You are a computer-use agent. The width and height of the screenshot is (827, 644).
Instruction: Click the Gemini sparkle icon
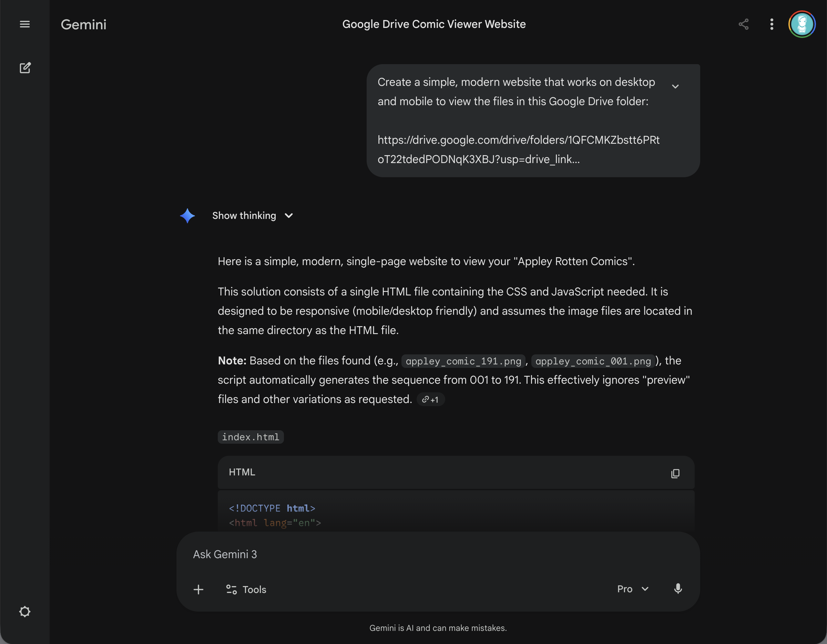[x=188, y=215]
